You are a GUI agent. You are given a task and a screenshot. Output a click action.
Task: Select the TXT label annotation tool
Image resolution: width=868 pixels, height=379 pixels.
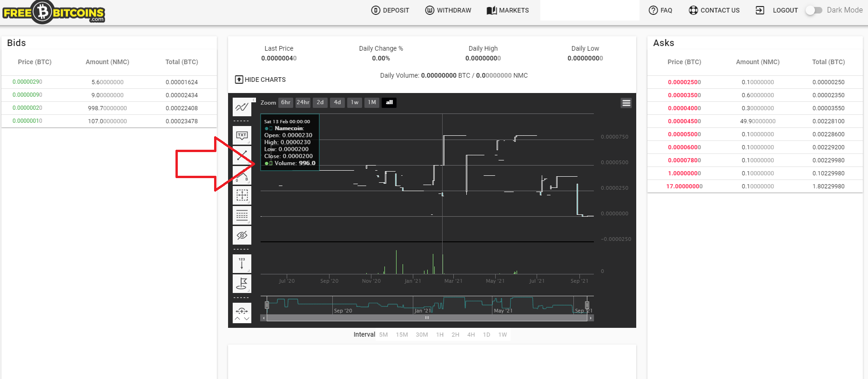tap(242, 135)
